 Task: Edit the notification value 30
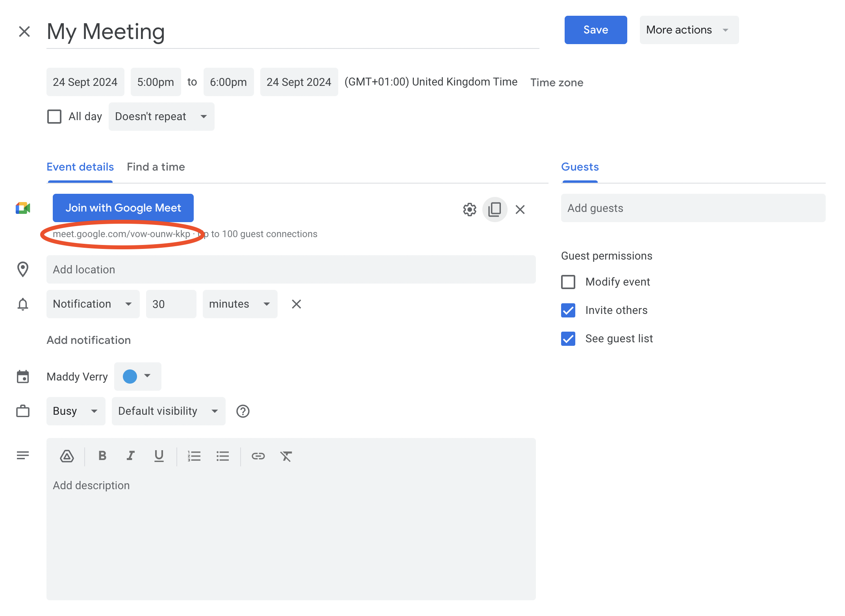[171, 304]
